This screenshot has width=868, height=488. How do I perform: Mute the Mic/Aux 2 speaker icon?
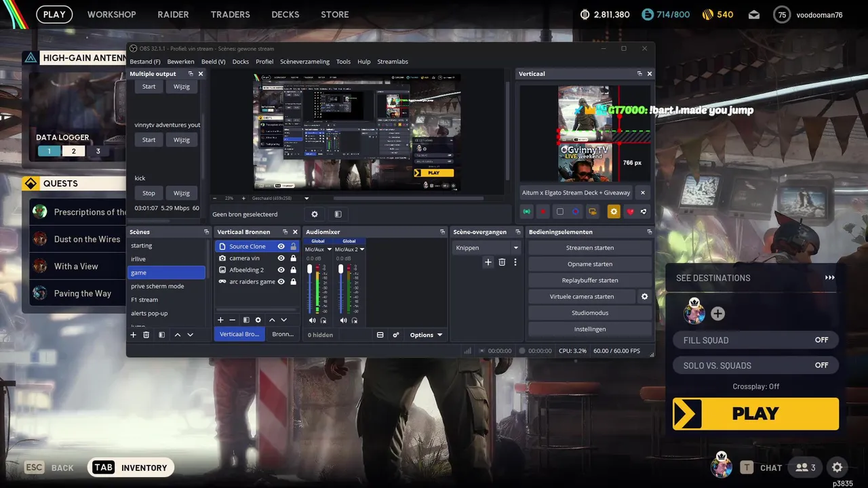click(344, 320)
